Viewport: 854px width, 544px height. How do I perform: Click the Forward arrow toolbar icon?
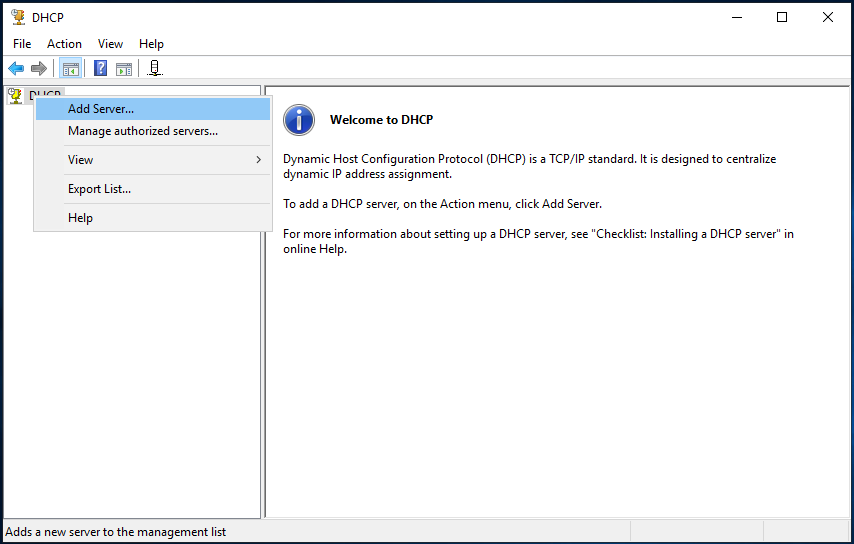(38, 68)
